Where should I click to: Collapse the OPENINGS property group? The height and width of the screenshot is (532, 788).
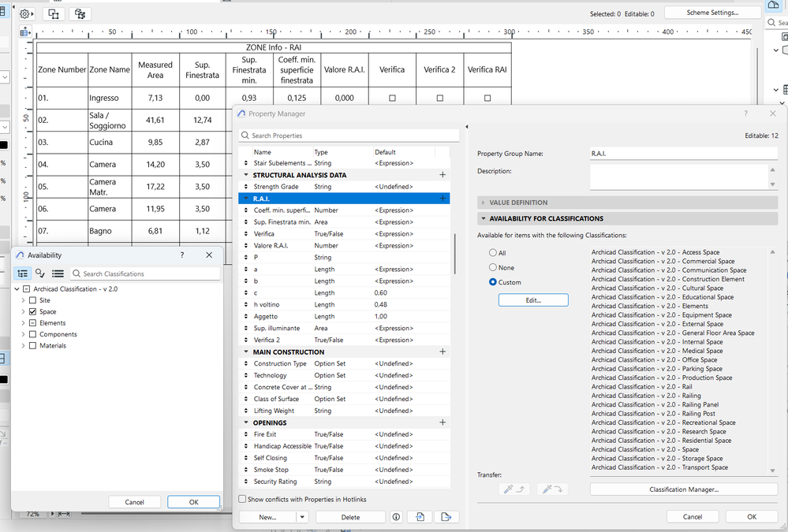pyautogui.click(x=247, y=422)
